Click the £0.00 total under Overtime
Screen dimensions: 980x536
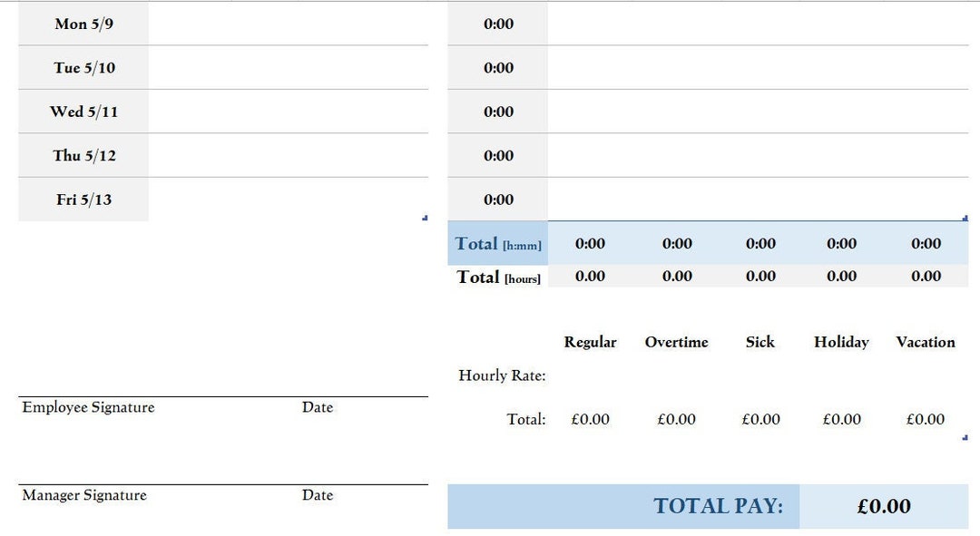pos(676,419)
